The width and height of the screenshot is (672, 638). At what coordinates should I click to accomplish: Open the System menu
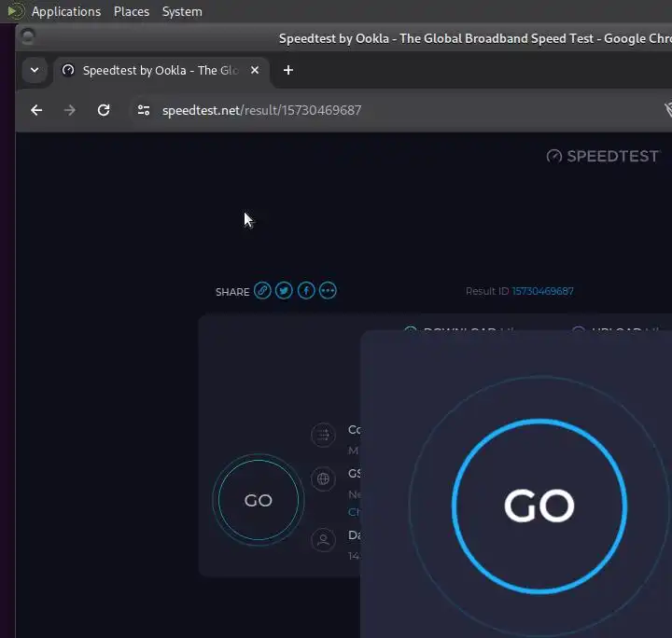click(182, 11)
